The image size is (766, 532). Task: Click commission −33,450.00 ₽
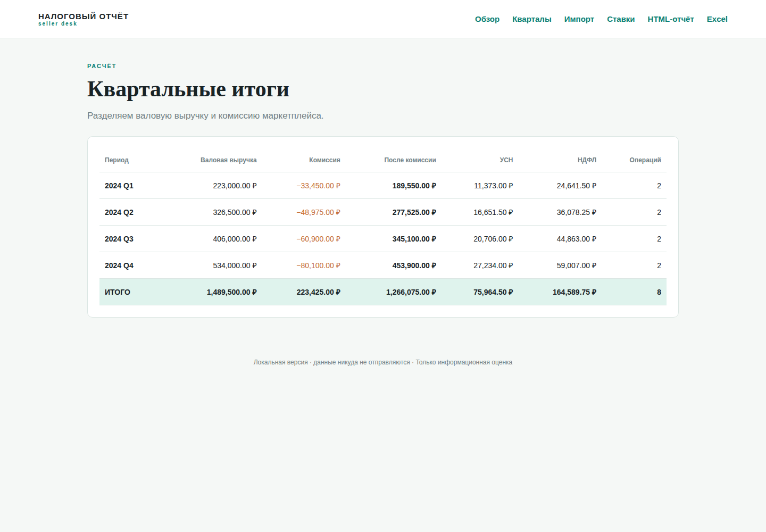[x=318, y=186]
